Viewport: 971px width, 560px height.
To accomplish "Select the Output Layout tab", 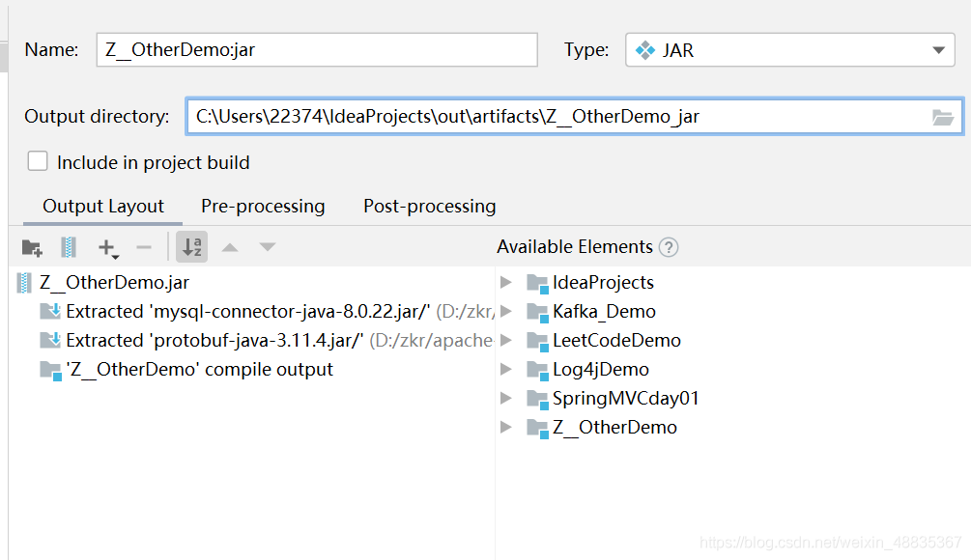I will [103, 206].
